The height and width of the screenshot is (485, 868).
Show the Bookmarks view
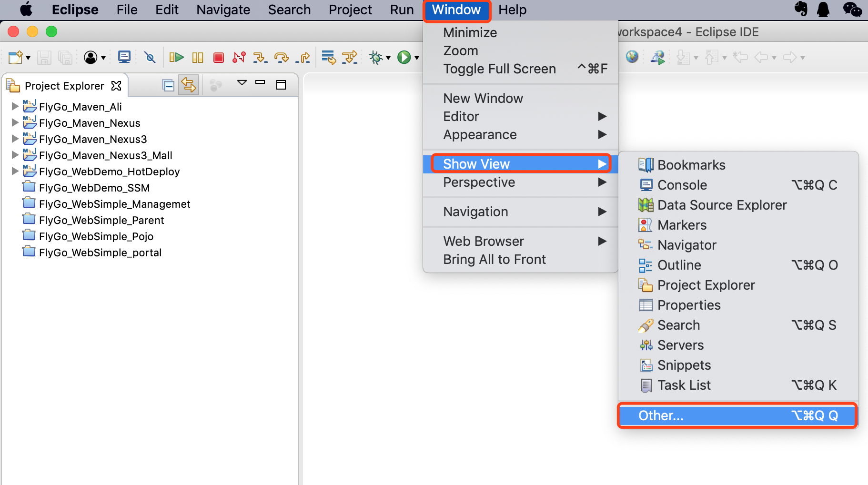[738, 165]
